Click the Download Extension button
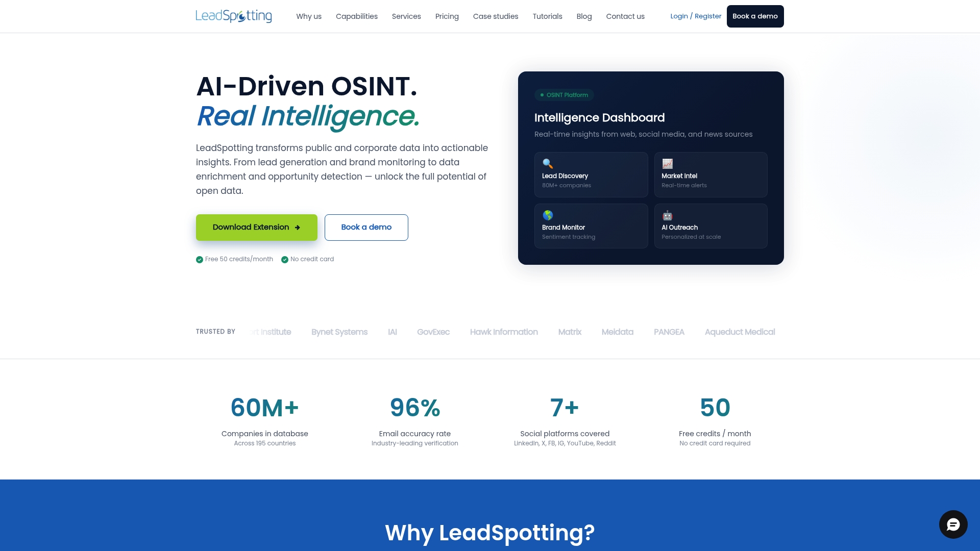Viewport: 980px width, 551px height. pyautogui.click(x=257, y=228)
